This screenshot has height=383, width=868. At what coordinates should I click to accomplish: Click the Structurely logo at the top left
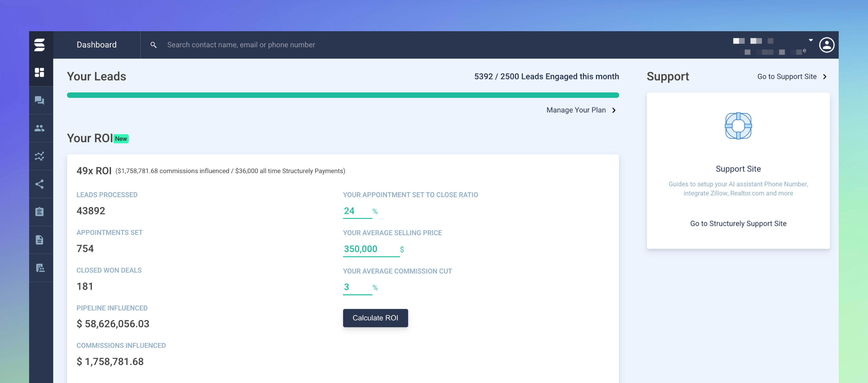40,45
